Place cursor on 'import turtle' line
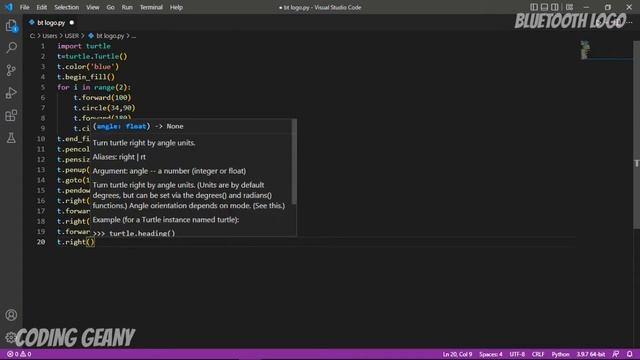This screenshot has height=360, width=640. pos(84,46)
